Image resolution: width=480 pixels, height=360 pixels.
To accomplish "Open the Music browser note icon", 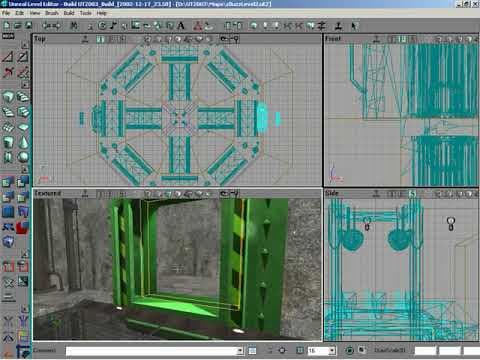I will (x=113, y=26).
